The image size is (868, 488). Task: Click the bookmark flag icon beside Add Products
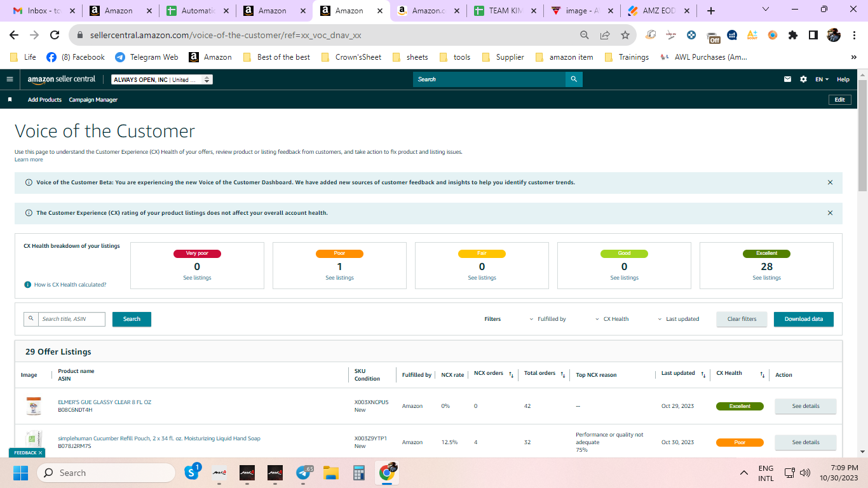[x=10, y=100]
